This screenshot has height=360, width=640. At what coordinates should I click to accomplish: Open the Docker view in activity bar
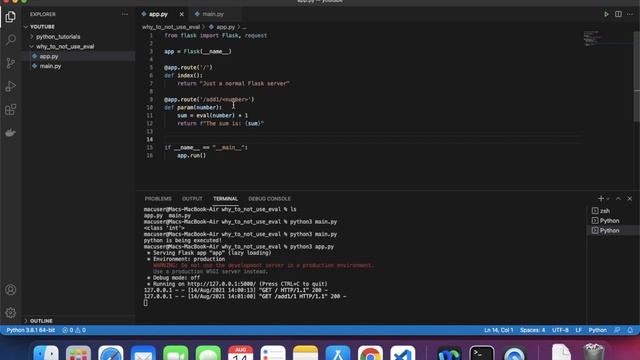11,133
